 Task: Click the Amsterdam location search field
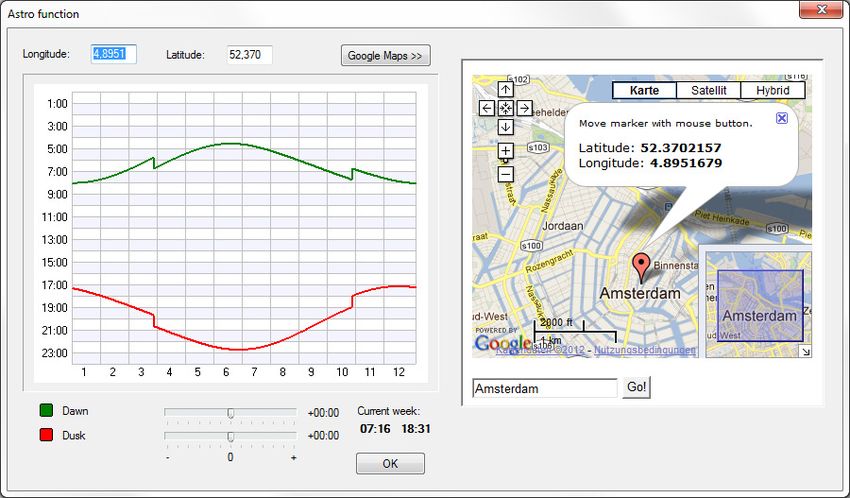point(545,389)
